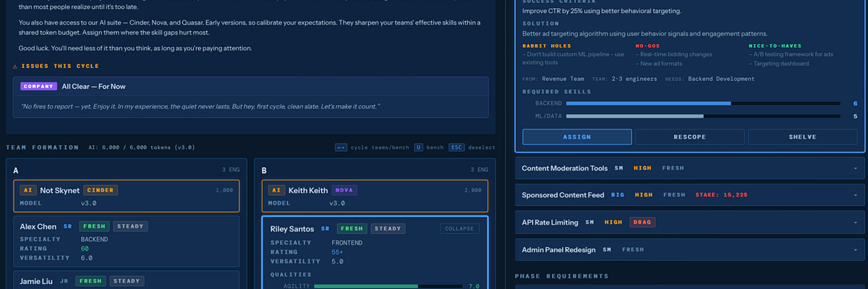Click the TEAM FORMATION heading
This screenshot has width=868, height=289.
[x=42, y=147]
